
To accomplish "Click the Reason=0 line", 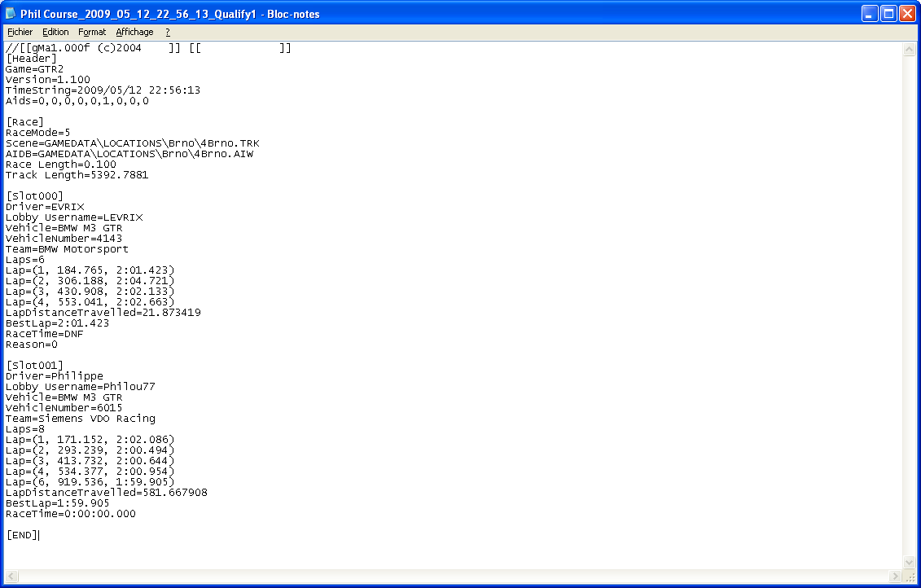I will (x=31, y=344).
